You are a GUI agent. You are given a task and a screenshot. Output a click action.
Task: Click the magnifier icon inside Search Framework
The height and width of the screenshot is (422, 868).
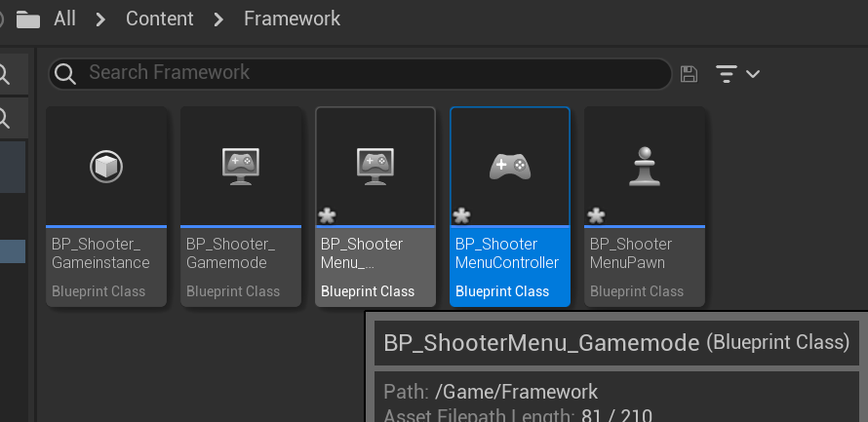point(65,73)
